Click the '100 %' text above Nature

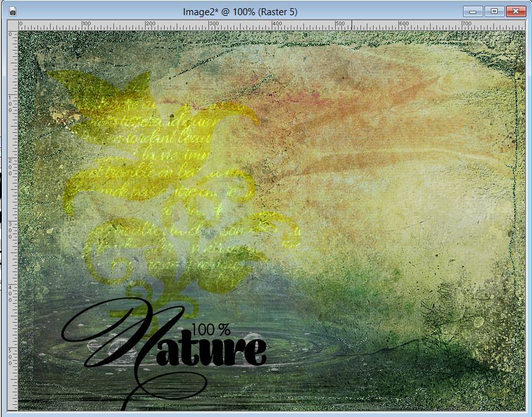tap(211, 330)
